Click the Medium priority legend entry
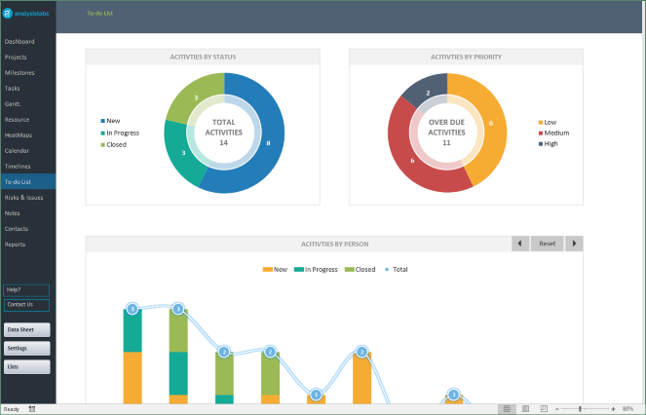The image size is (646, 415). tap(554, 133)
